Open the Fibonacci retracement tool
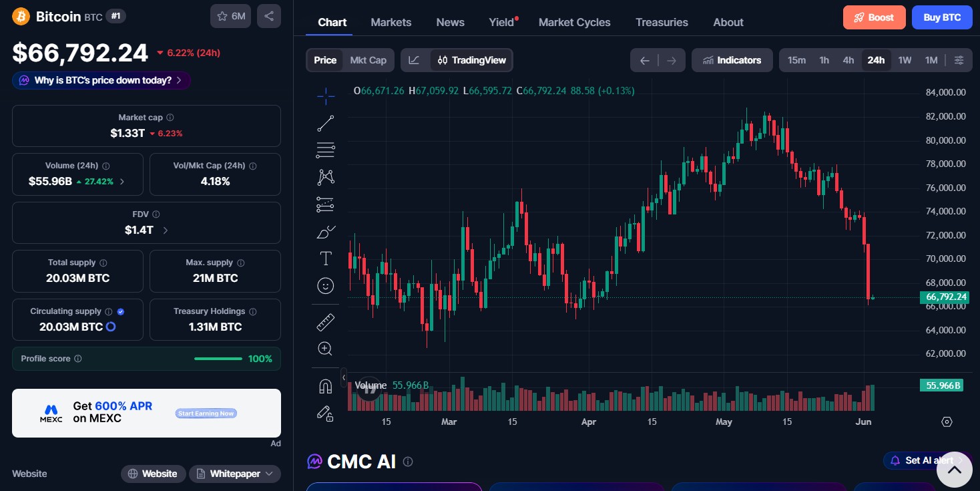Image resolution: width=980 pixels, height=491 pixels. coord(326,150)
